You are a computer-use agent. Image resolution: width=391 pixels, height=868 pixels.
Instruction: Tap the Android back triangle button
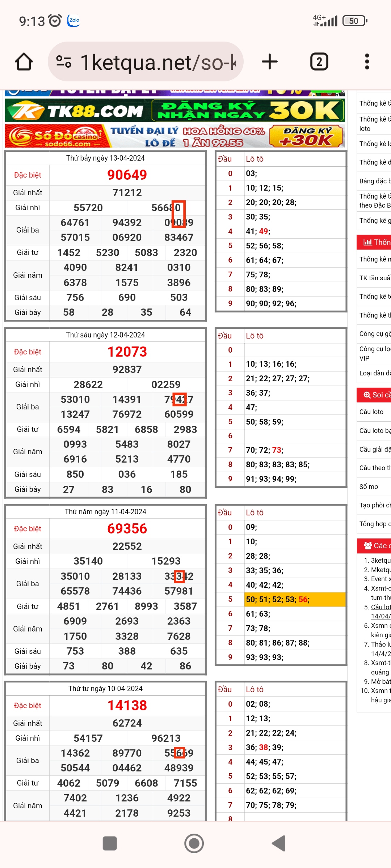click(x=279, y=843)
